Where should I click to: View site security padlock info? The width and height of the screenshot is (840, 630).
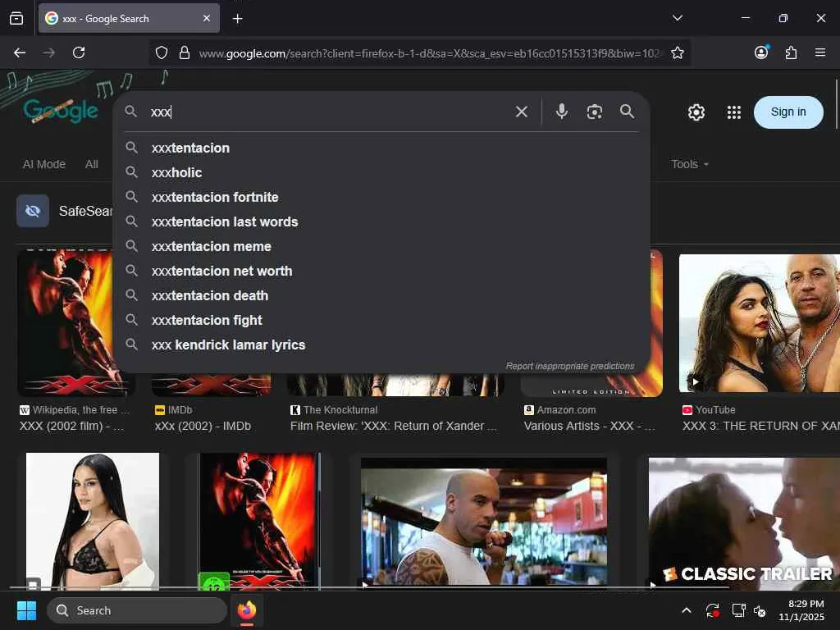click(185, 52)
